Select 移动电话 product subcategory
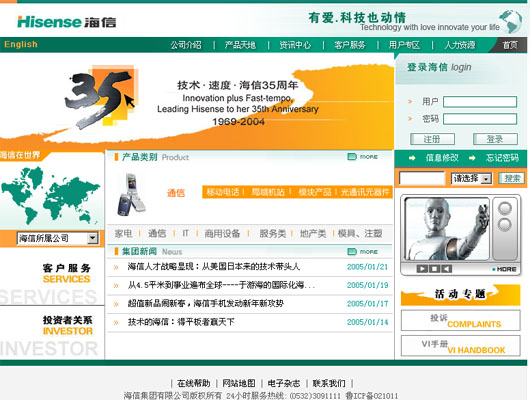Viewport: 530px width, 400px height. [223, 192]
